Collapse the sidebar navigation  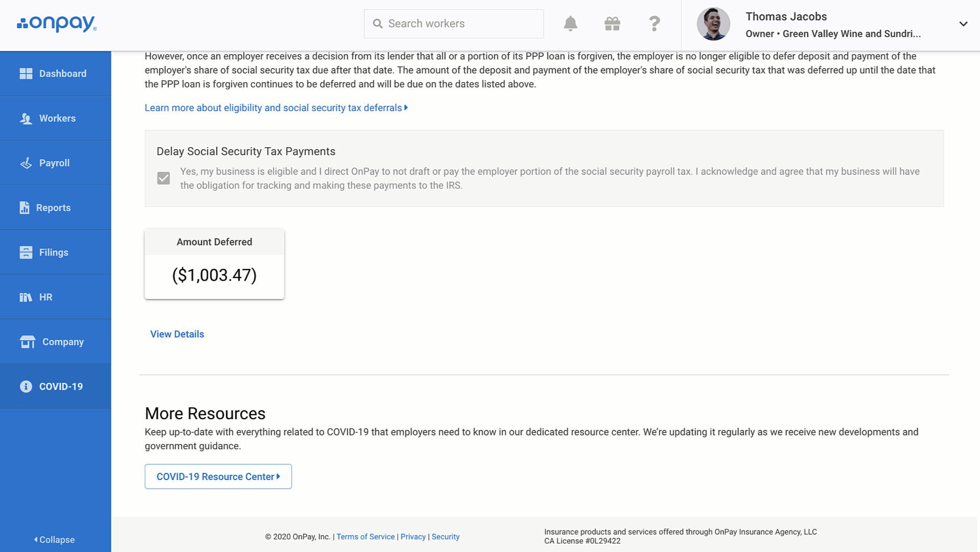pos(55,540)
